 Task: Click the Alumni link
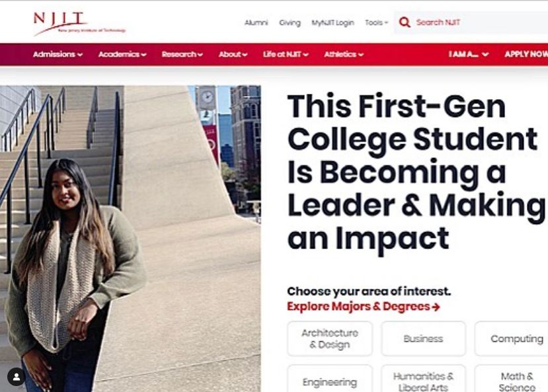[256, 22]
